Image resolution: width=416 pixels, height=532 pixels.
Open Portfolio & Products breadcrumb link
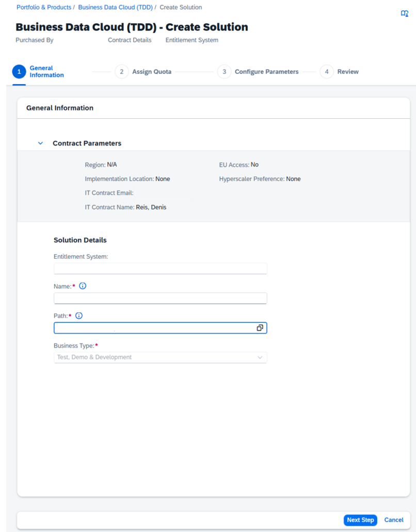tap(44, 7)
